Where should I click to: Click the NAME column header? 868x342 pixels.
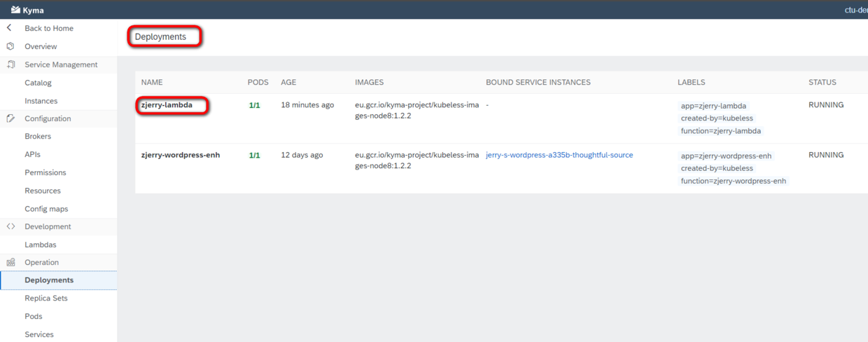[x=152, y=82]
